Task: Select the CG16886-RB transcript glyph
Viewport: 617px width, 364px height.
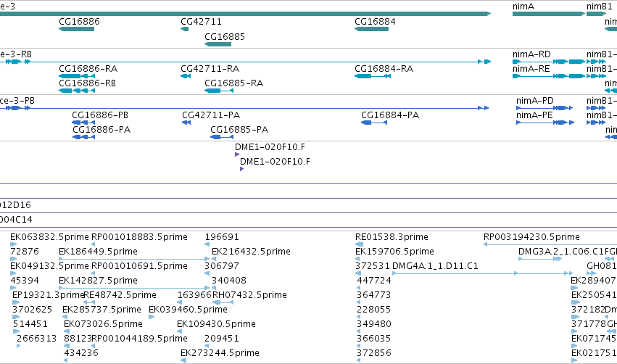Action: pos(77,91)
